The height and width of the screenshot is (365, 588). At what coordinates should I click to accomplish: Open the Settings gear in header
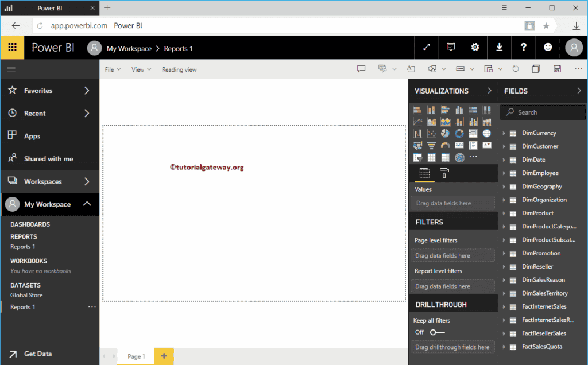(x=475, y=47)
